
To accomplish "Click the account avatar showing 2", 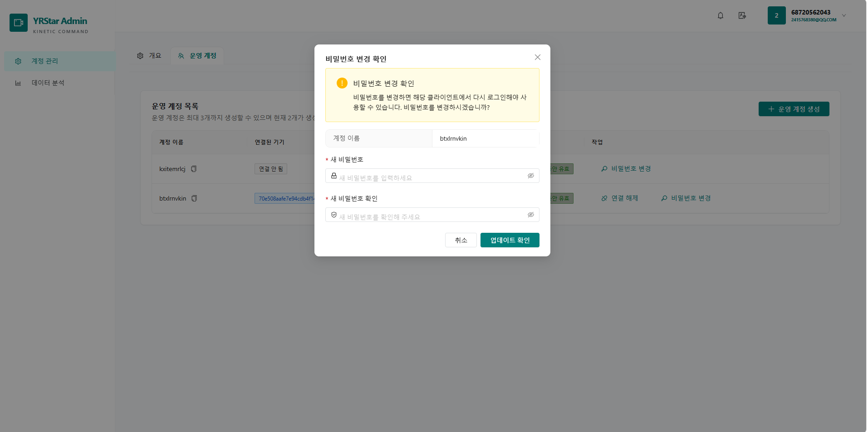I will 776,15.
